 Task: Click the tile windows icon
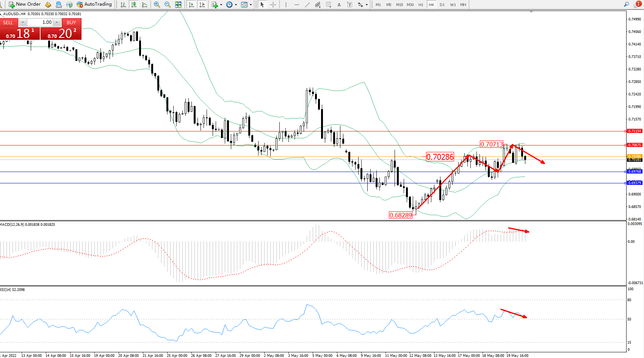tap(178, 5)
